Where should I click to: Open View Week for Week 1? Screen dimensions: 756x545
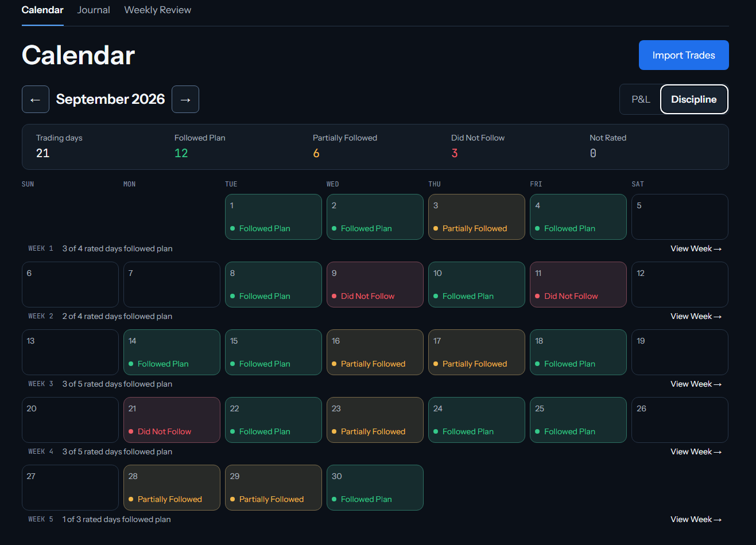[696, 248]
